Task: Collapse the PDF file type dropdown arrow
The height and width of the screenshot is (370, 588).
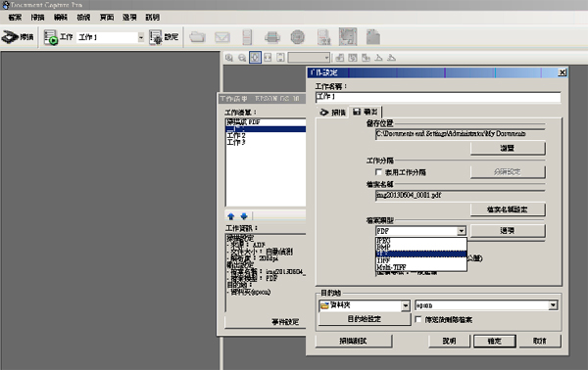Action: coord(462,231)
